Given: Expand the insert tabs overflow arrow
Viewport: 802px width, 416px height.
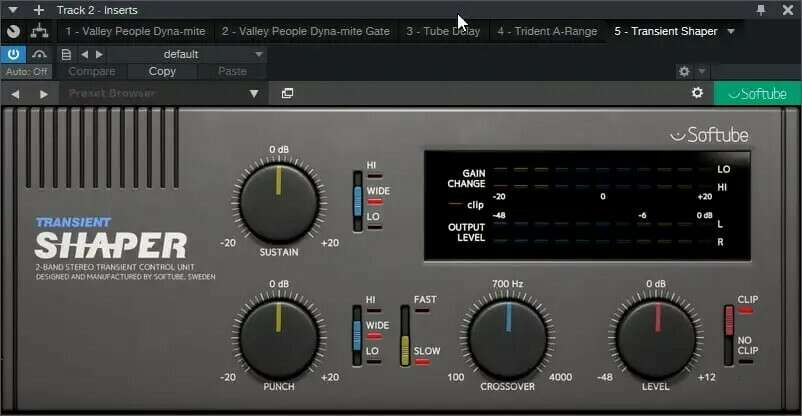Looking at the screenshot, I should [731, 32].
